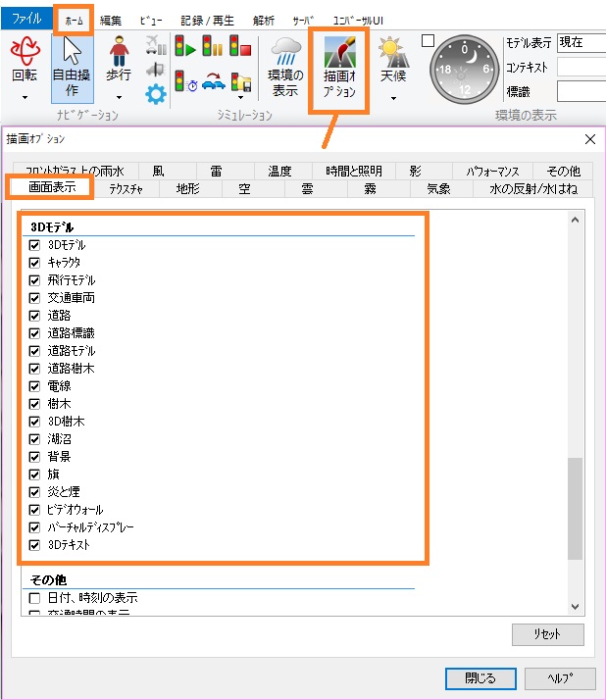Toggle 交通車両 checkbox
This screenshot has width=606, height=700.
[34, 298]
